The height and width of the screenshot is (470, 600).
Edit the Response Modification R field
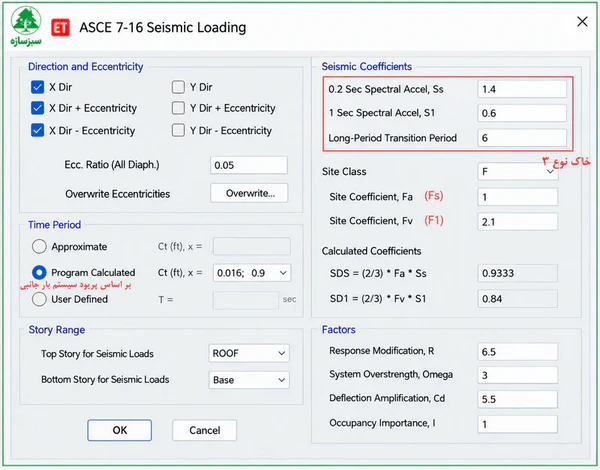(518, 351)
